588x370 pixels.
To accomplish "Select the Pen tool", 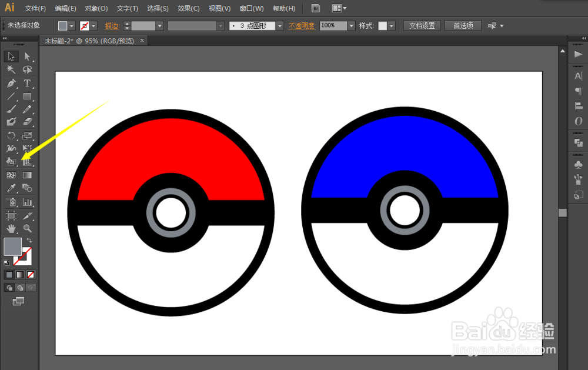I will coord(11,83).
